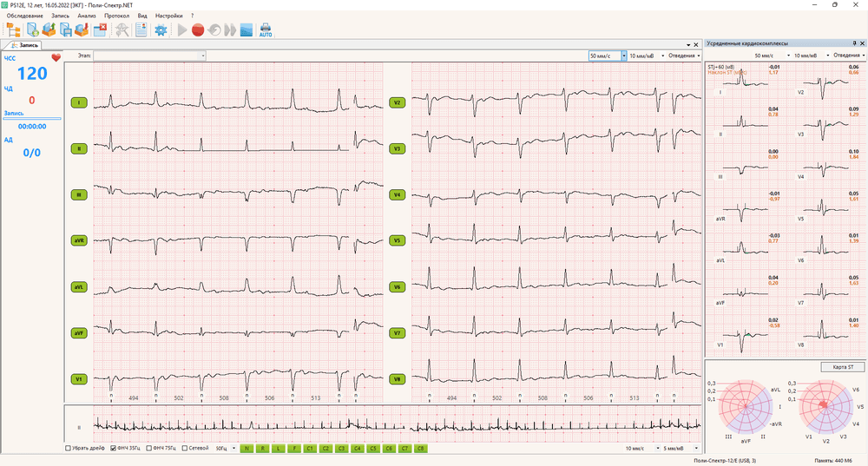Click the recording progress bar under Запись

pyautogui.click(x=32, y=118)
